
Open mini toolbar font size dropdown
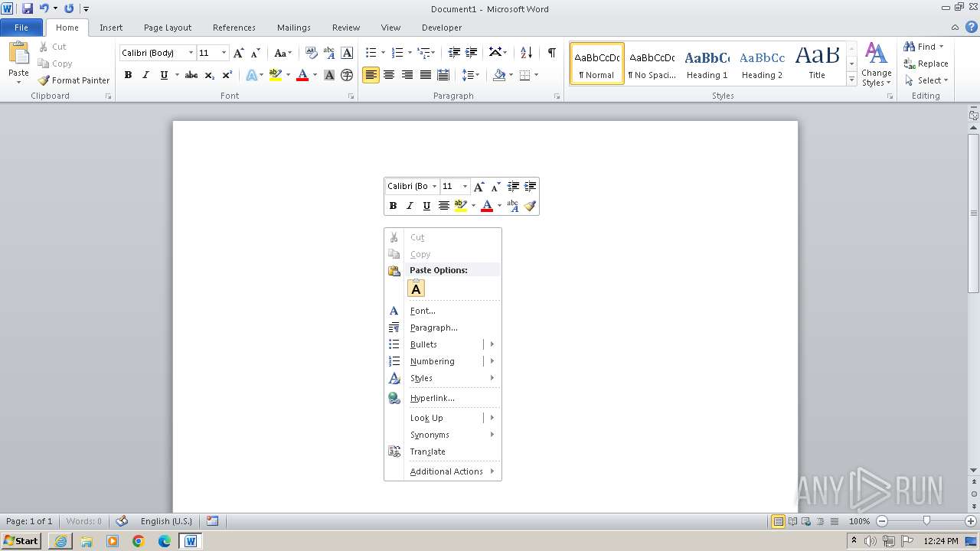click(465, 187)
